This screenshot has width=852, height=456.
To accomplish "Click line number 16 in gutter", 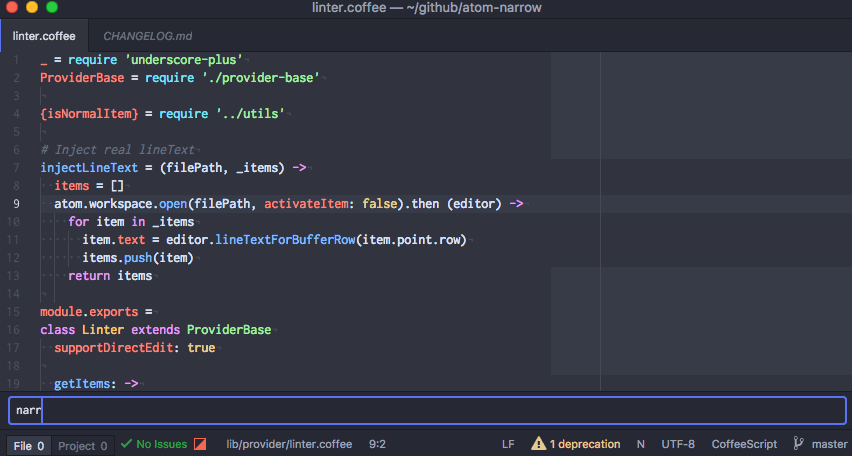I will pos(13,330).
